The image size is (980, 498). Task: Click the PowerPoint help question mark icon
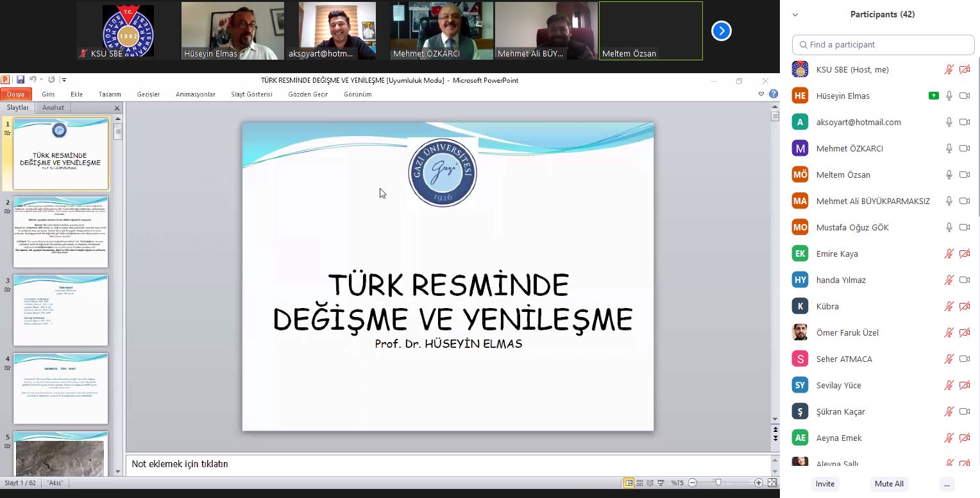[x=773, y=94]
